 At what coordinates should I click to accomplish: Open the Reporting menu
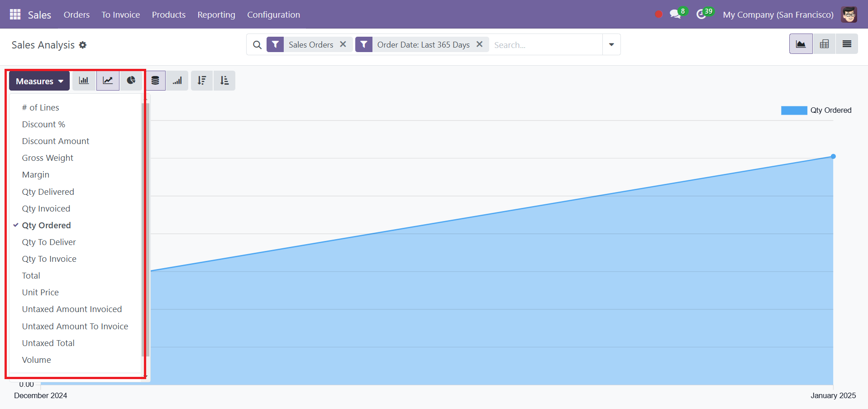(216, 14)
